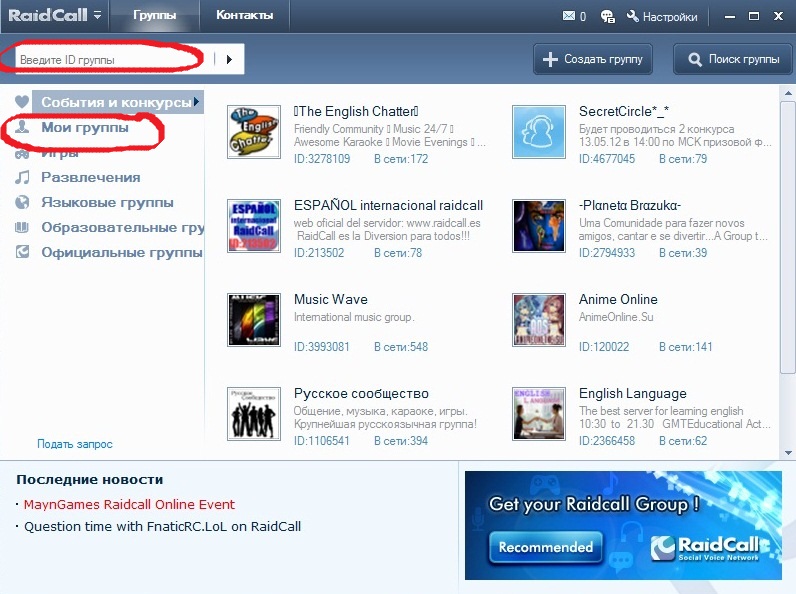Open The English Chatter group title
This screenshot has height=594, width=796.
tap(356, 111)
